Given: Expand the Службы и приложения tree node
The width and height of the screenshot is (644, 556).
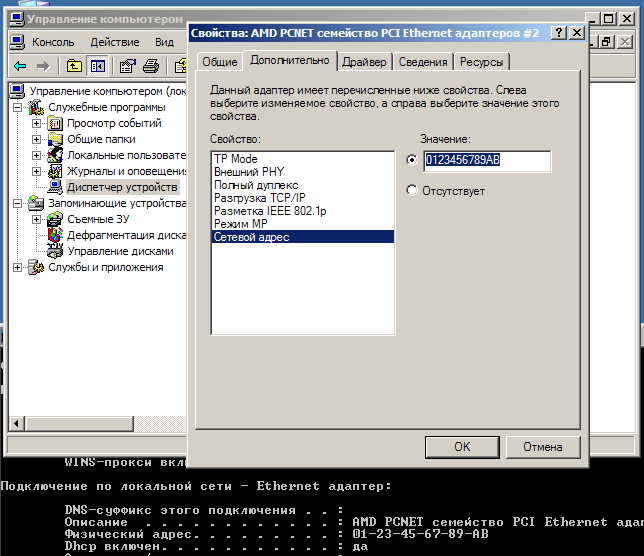Looking at the screenshot, I should tap(18, 268).
